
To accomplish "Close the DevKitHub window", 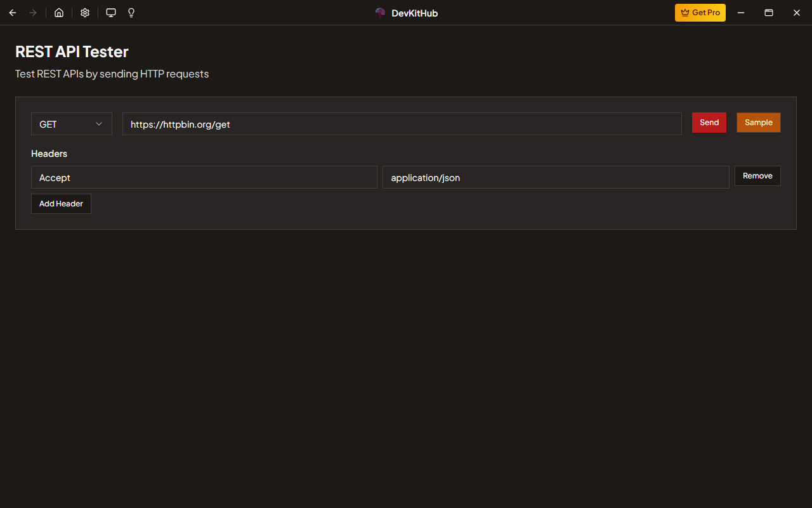I will click(797, 13).
